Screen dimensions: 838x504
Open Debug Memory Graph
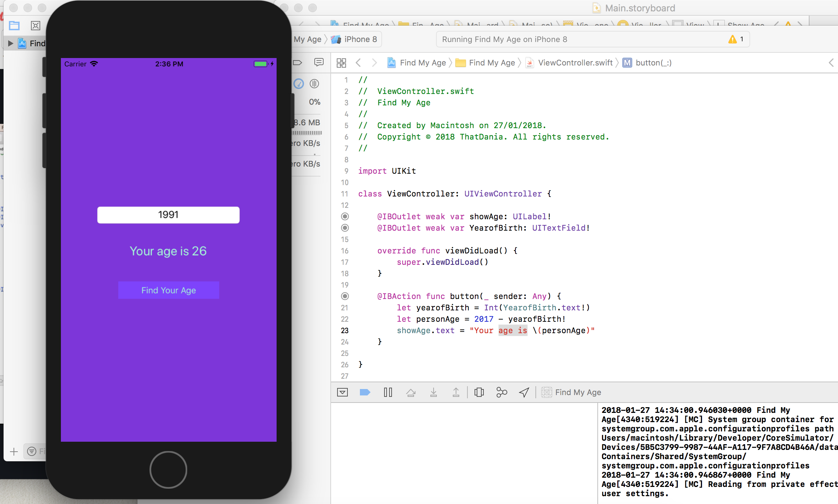(502, 392)
